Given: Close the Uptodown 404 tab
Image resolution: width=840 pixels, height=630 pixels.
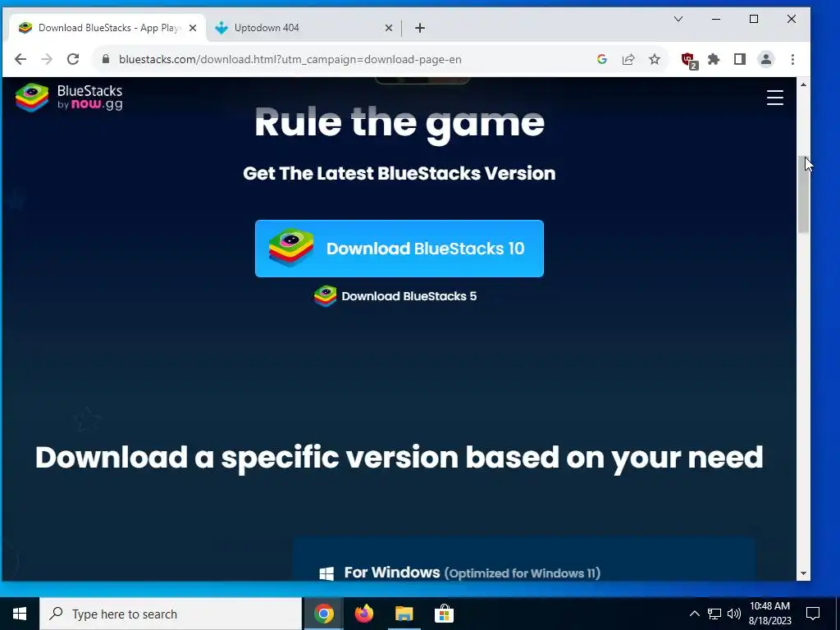Looking at the screenshot, I should pyautogui.click(x=389, y=28).
